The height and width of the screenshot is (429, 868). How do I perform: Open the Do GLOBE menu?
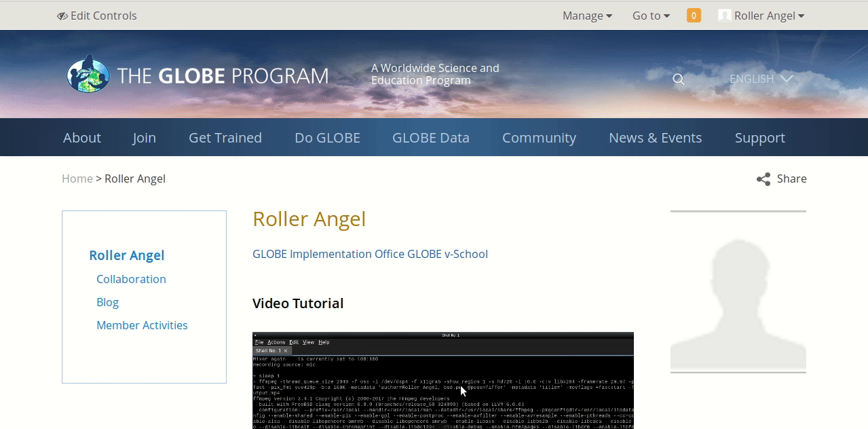pos(327,137)
